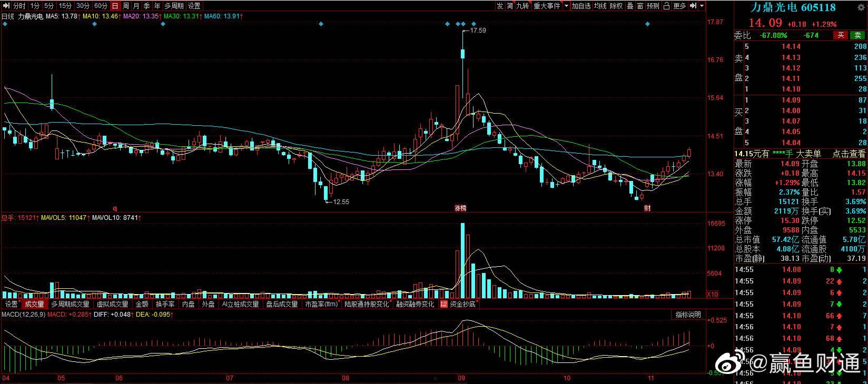Image resolution: width=868 pixels, height=384 pixels.
Task: Click the blue diamond event marker near 11
Action: tap(647, 24)
